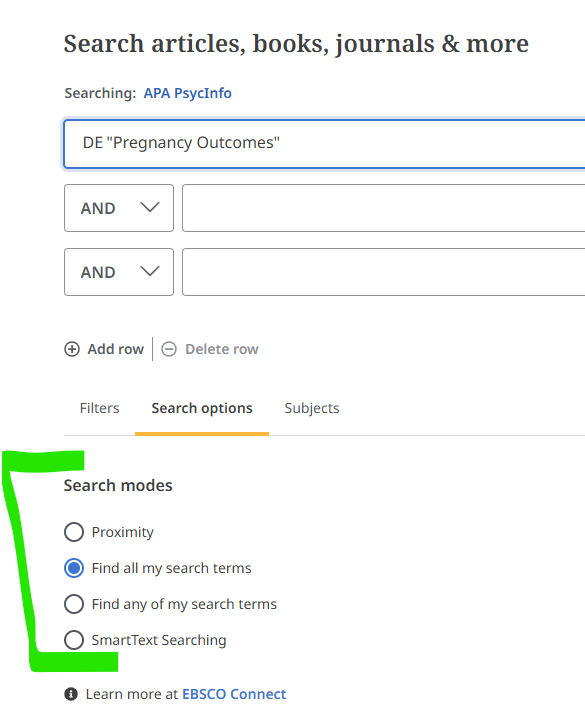
Task: Open the second AND operator dropdown
Action: coord(119,272)
